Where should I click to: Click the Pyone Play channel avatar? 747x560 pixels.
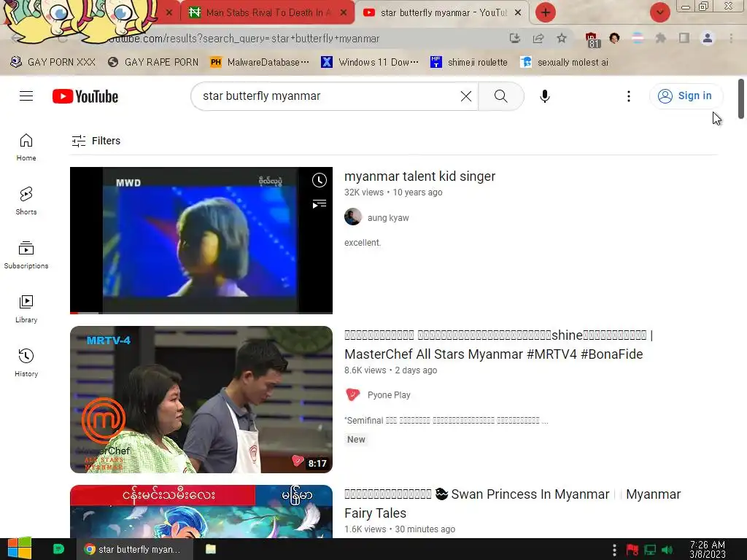pos(353,394)
